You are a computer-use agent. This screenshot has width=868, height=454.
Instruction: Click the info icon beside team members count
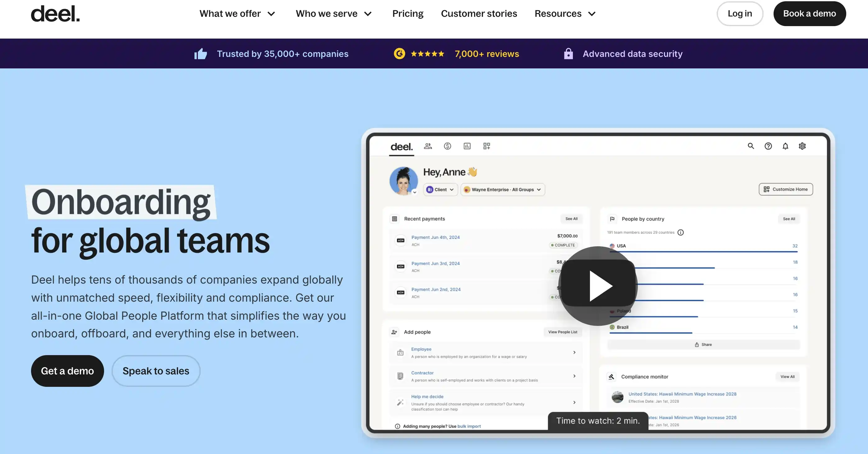681,232
